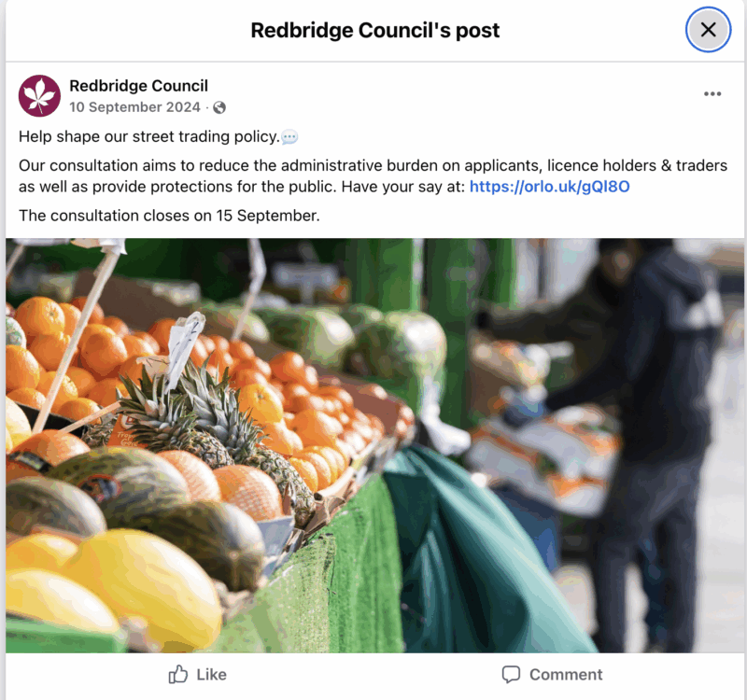The height and width of the screenshot is (700, 747).
Task: Click the speech balloon emoji in post text
Action: click(289, 137)
